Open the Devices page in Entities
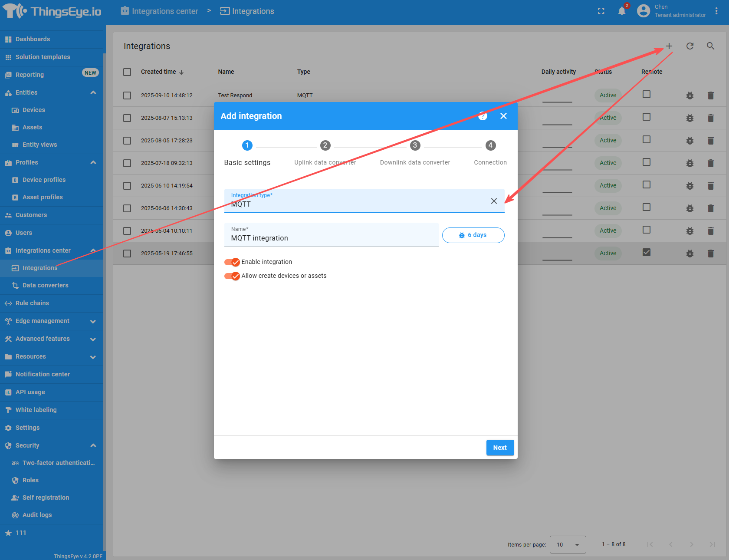 point(33,110)
